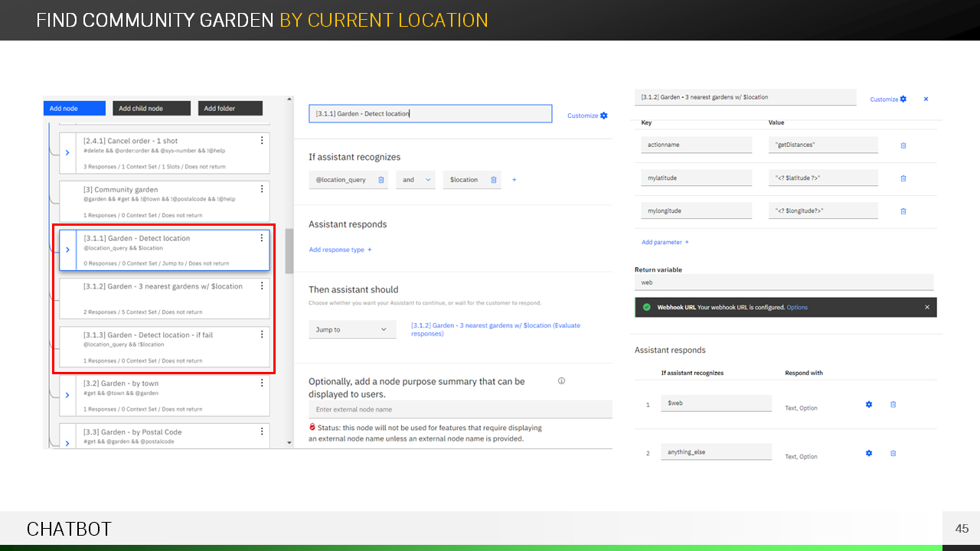Open webhook Options link

tap(797, 308)
